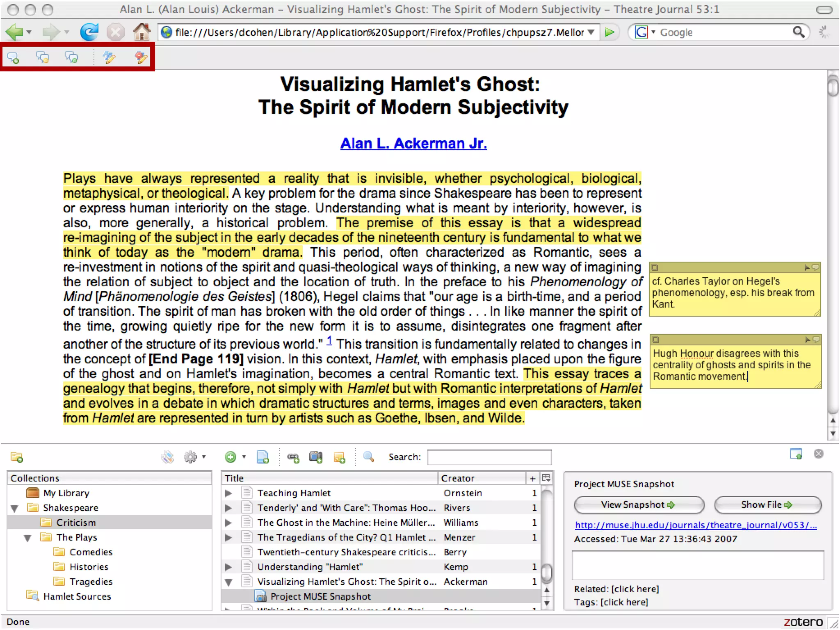Image resolution: width=840 pixels, height=630 pixels.
Task: Click the new collection folder icon
Action: [17, 457]
